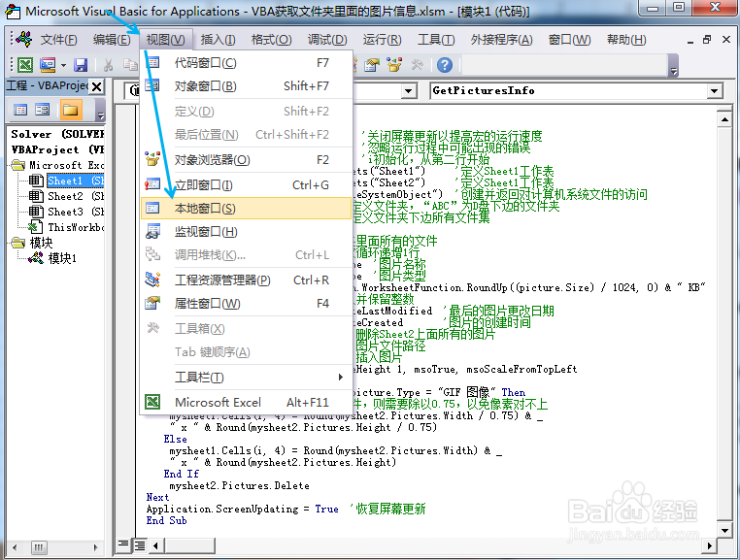Choose highlighted 本地窗口(S) menu entry
740x560 pixels.
pos(247,208)
